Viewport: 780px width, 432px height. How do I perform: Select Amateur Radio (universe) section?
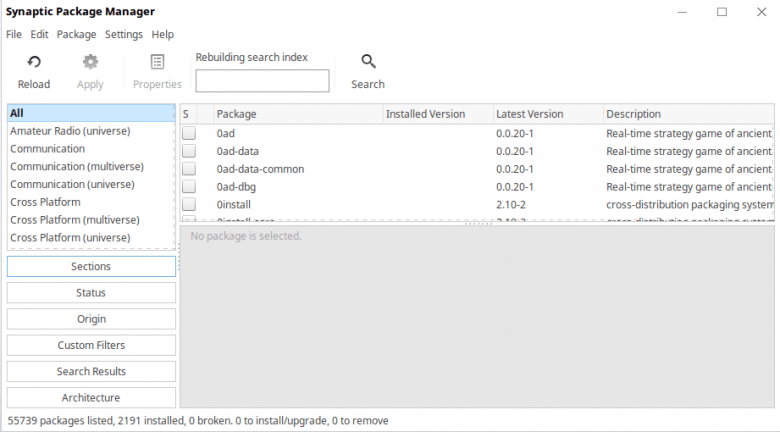[x=70, y=131]
